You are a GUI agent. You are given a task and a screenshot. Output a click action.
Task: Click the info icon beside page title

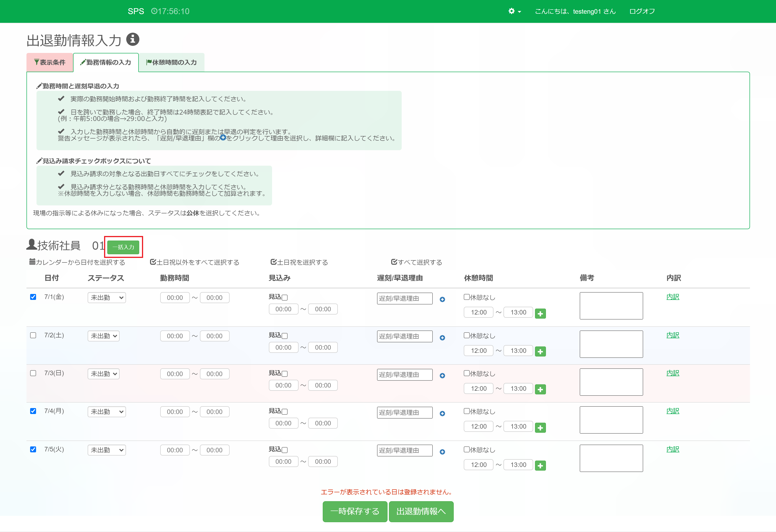133,39
